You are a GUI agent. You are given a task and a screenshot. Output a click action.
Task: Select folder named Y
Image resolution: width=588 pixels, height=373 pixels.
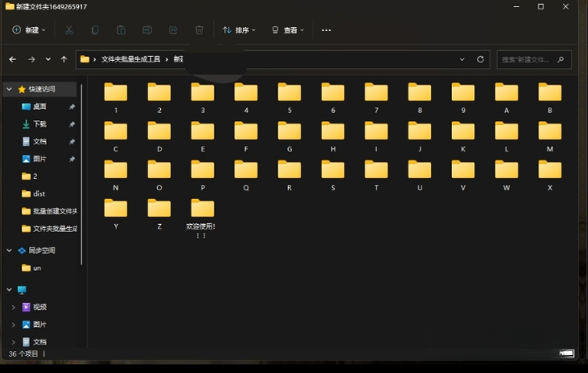116,214
